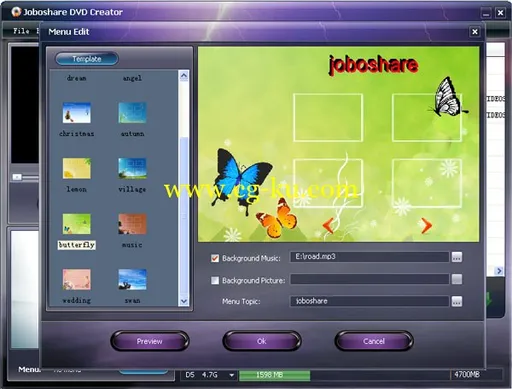512x389 pixels.
Task: Click the 1598 MB disc usage bar
Action: click(x=274, y=375)
